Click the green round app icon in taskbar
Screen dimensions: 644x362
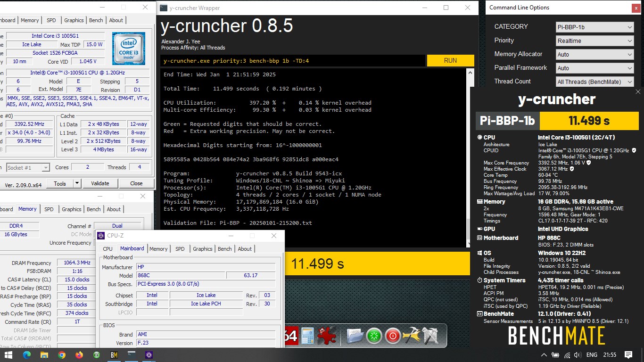(97, 355)
